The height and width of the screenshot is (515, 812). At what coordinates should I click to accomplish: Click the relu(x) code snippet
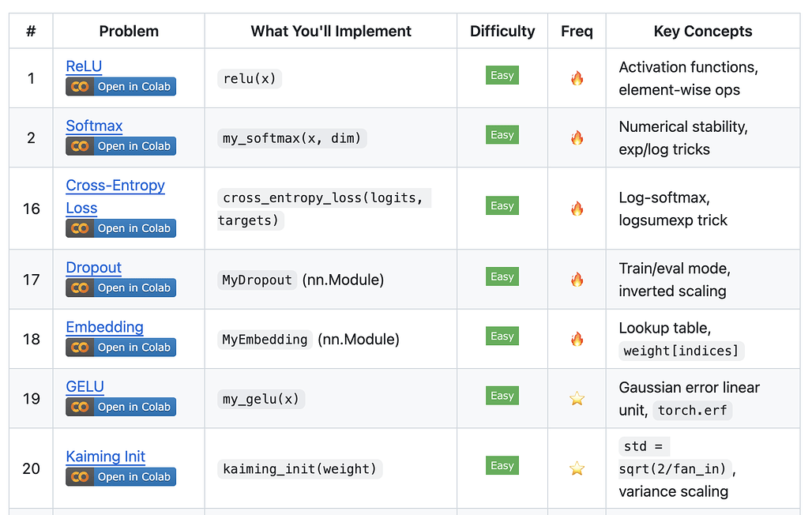(x=250, y=79)
